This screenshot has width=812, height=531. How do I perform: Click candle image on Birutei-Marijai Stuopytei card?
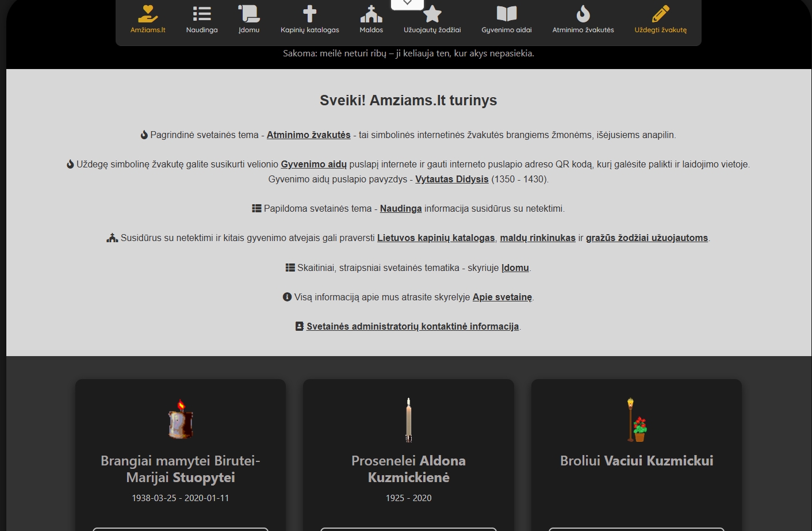pos(181,419)
